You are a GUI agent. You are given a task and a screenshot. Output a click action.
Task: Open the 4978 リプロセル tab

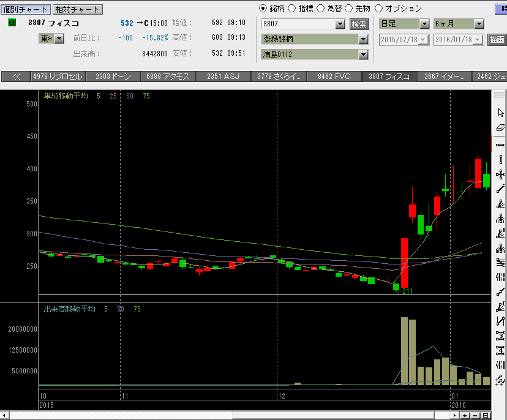coord(58,77)
